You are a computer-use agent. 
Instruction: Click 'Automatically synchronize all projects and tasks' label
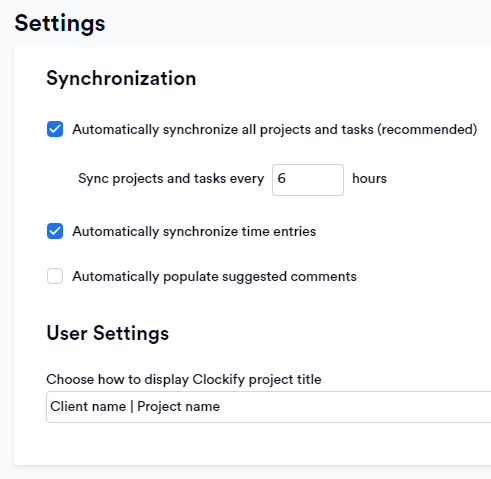pos(223,129)
